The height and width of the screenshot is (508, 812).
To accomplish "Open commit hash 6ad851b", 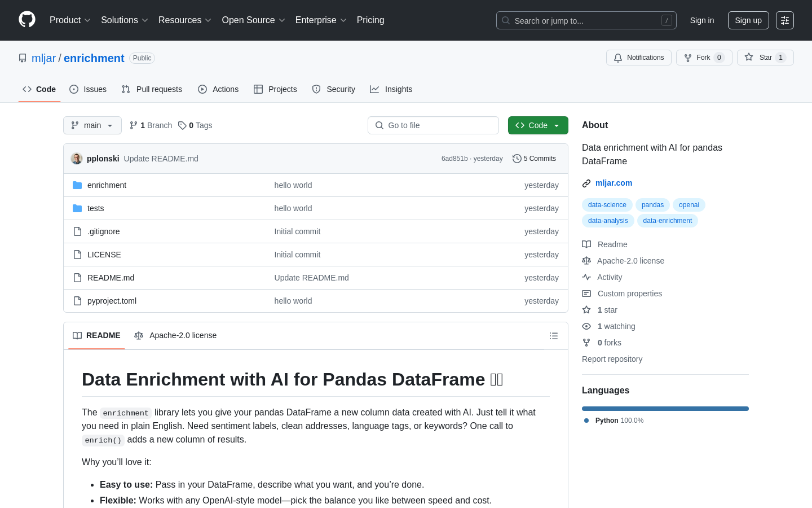I will click(x=454, y=159).
